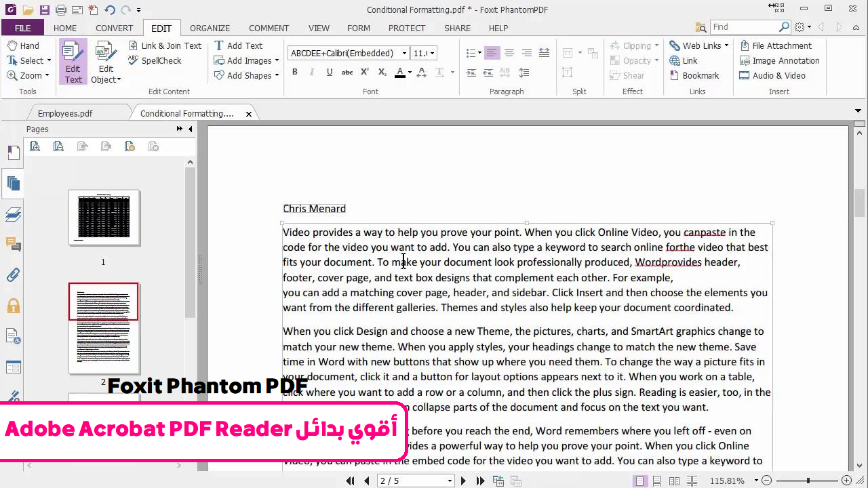868x488 pixels.
Task: Switch to the CONVERT ribbon tab
Action: [x=114, y=28]
